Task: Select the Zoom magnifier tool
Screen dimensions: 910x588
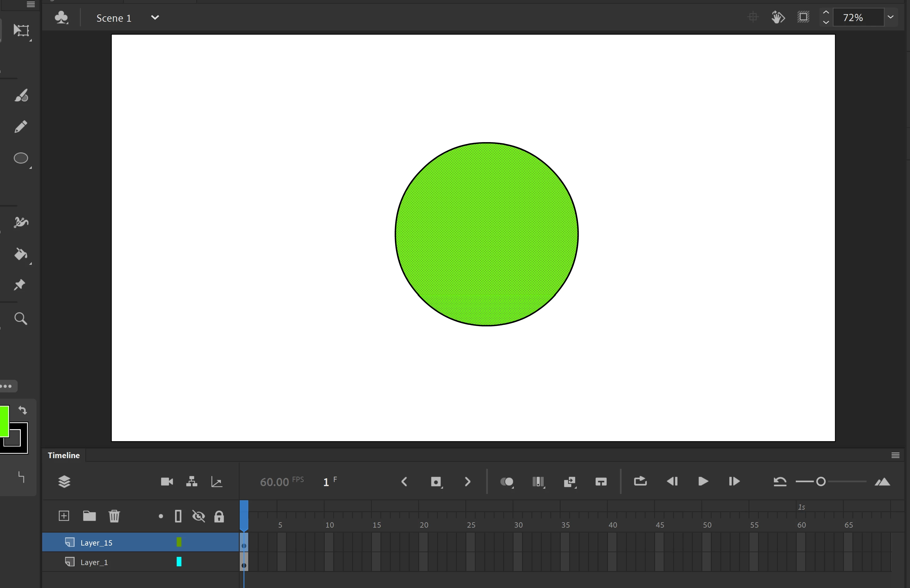Action: [x=21, y=319]
